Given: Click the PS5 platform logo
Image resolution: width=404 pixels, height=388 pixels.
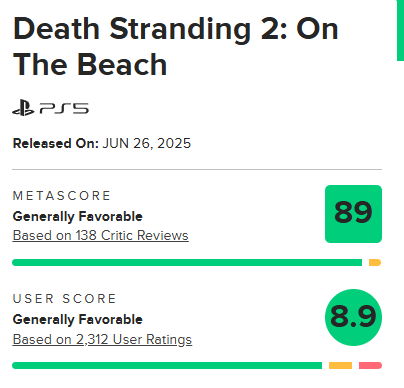Looking at the screenshot, I should tap(50, 108).
